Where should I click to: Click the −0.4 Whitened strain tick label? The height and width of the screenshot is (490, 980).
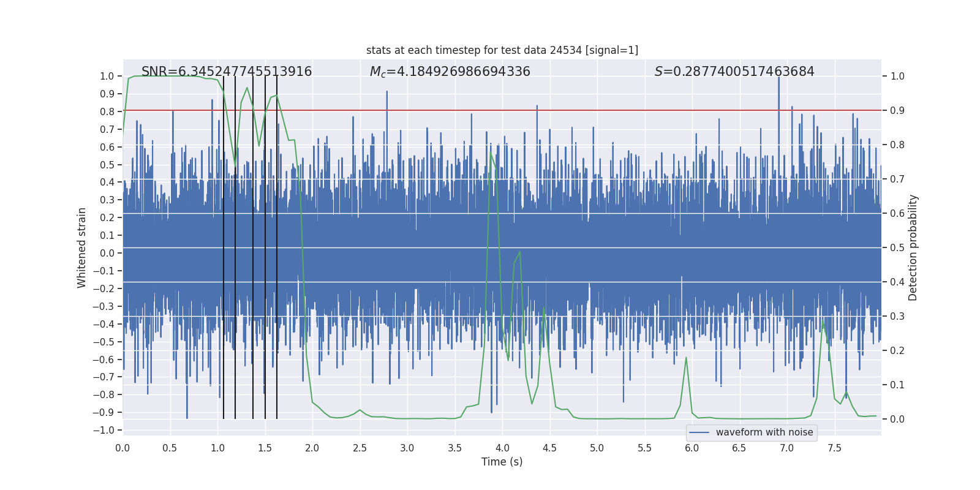pos(104,324)
